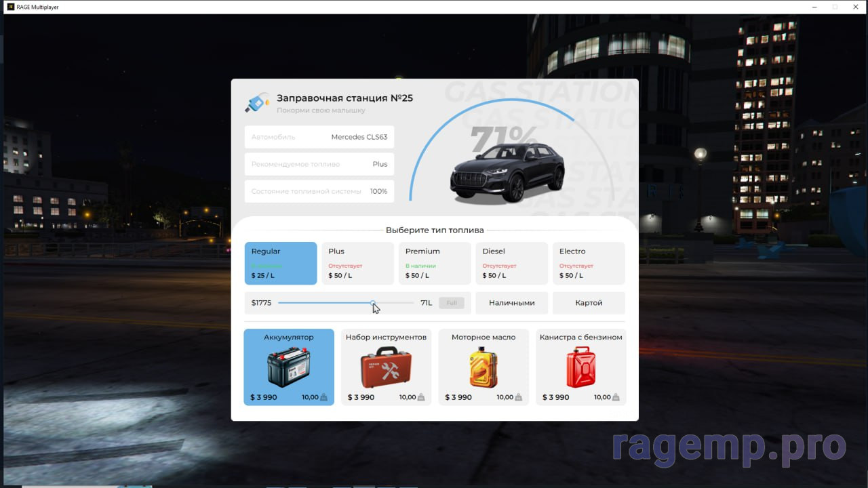868x488 pixels.
Task: Click the fuel amount slider handle
Action: (373, 303)
